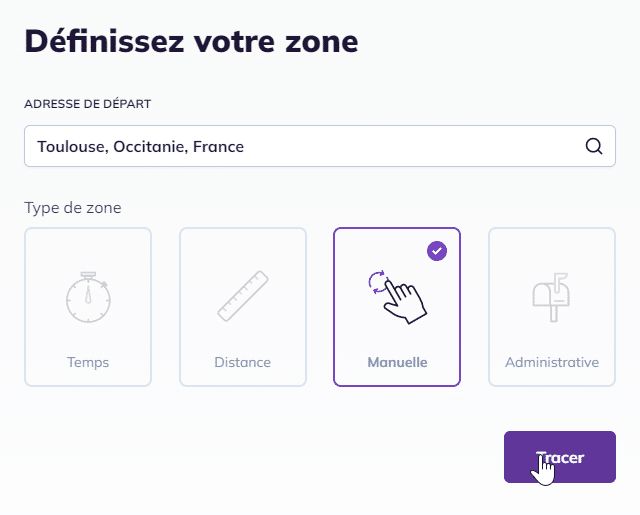The height and width of the screenshot is (515, 640).
Task: Click the Type de zone label
Action: pyautogui.click(x=73, y=208)
